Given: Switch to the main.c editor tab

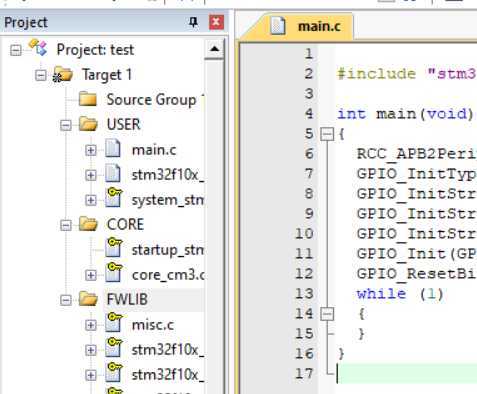Looking at the screenshot, I should point(298,26).
